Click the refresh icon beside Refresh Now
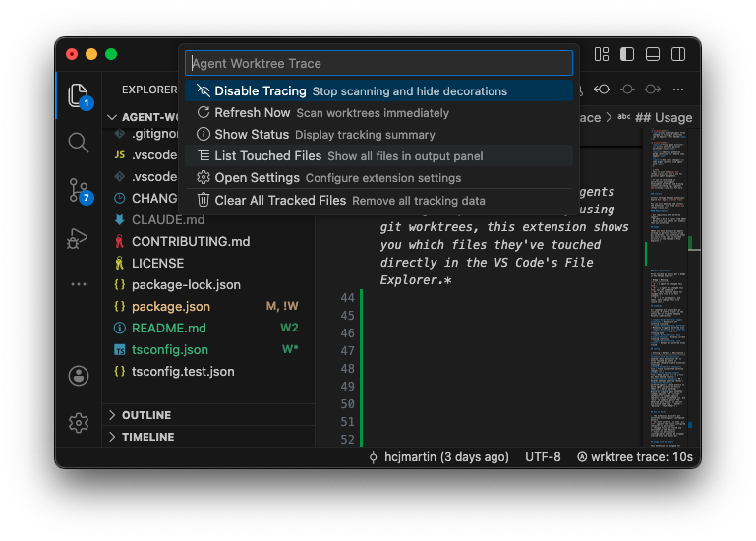Image resolution: width=756 pixels, height=541 pixels. point(203,112)
